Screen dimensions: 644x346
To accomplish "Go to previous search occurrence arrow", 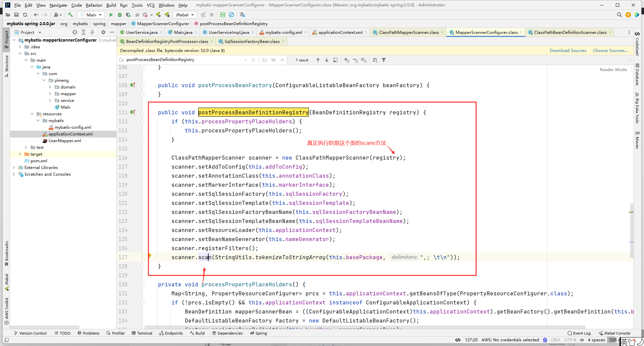I will click(318, 60).
